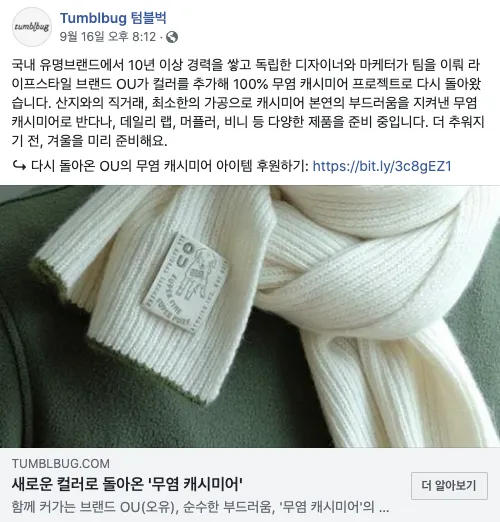Click the curved arrow before 다시 돌아온
Image resolution: width=500 pixels, height=522 pixels.
19,166
